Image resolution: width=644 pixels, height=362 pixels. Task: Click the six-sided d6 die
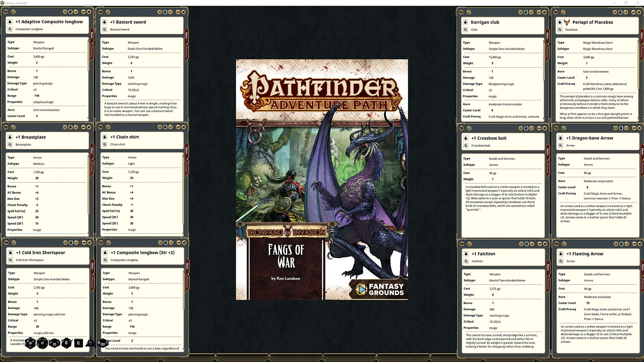click(x=78, y=343)
